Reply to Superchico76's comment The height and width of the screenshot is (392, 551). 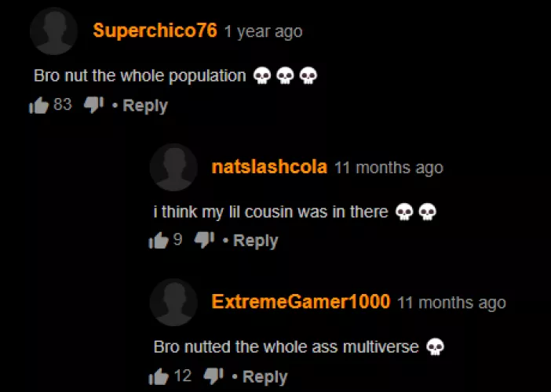(145, 106)
